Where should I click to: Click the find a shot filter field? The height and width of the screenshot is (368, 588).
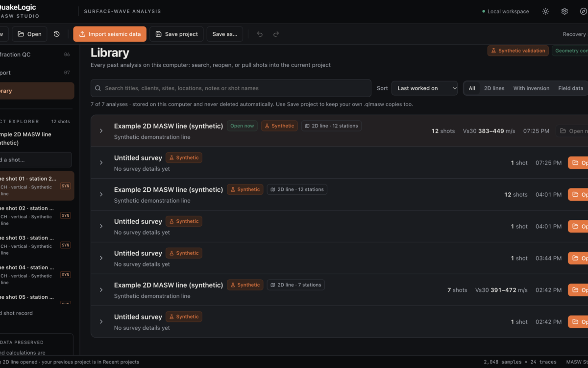[36, 159]
